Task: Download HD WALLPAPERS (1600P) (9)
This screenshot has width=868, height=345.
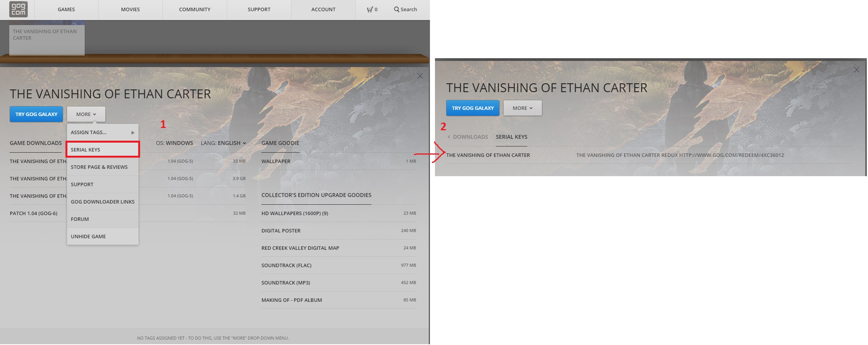Action: 339,213
